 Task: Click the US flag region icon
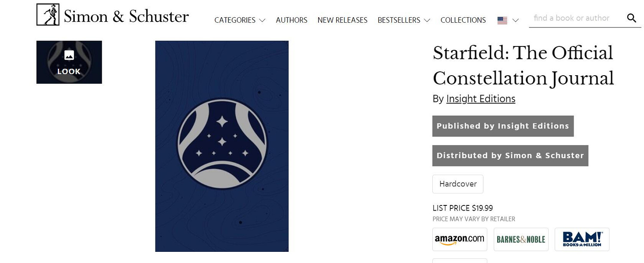[x=502, y=20]
